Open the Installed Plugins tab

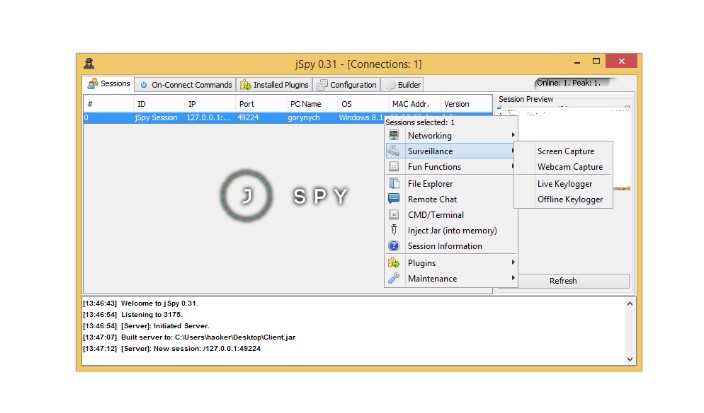[x=274, y=84]
